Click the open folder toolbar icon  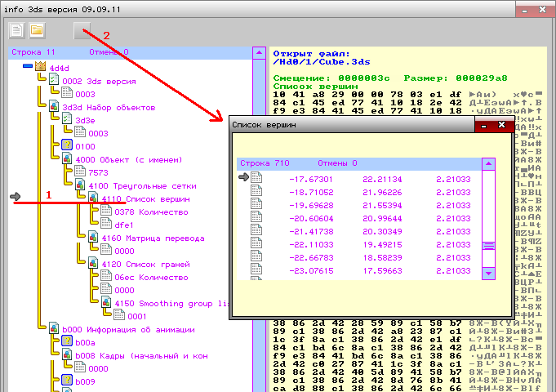[x=36, y=31]
